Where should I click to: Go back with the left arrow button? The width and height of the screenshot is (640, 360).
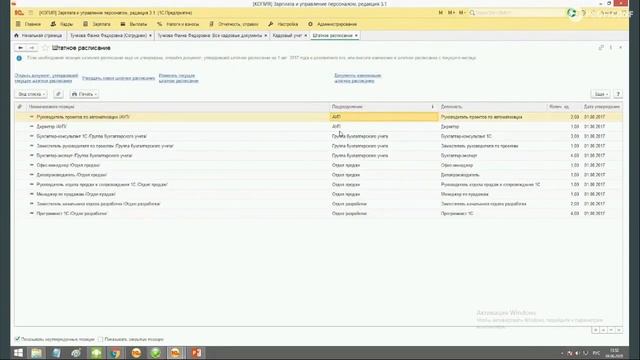[20, 48]
